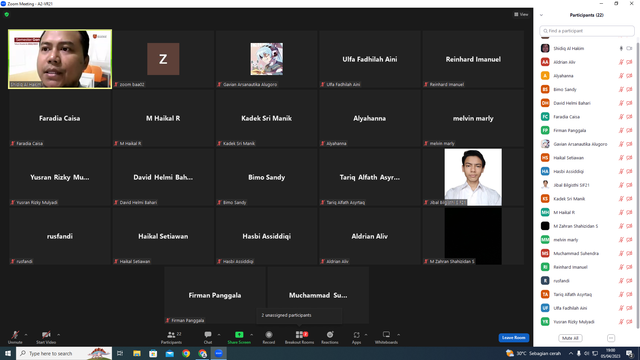The image size is (640, 360).
Task: Select Ulfa Fadhilah Aini in participants list
Action: point(587,308)
